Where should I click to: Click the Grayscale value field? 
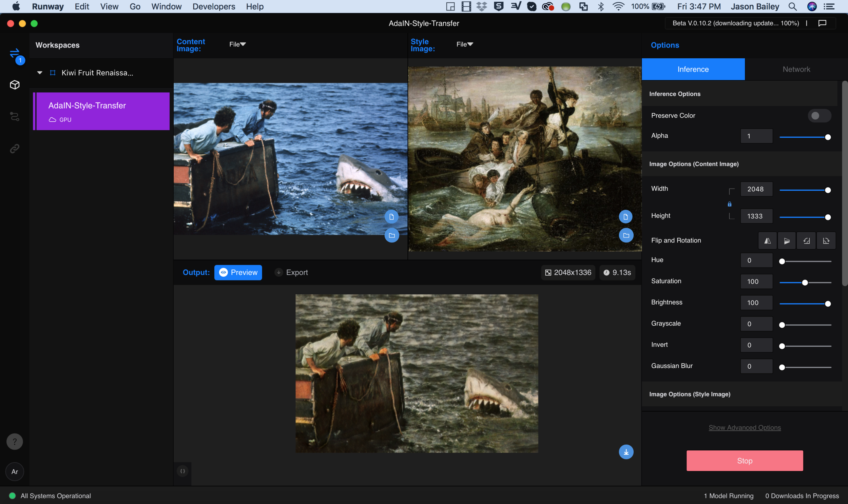point(757,324)
